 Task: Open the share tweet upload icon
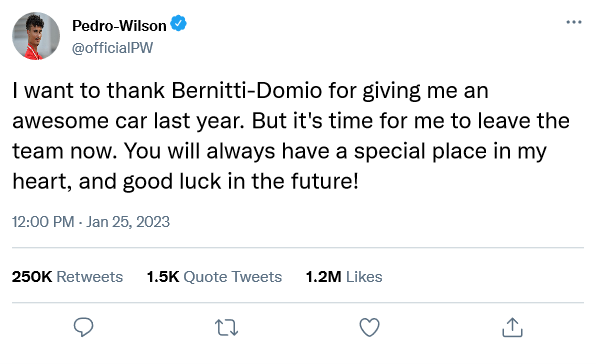[512, 327]
